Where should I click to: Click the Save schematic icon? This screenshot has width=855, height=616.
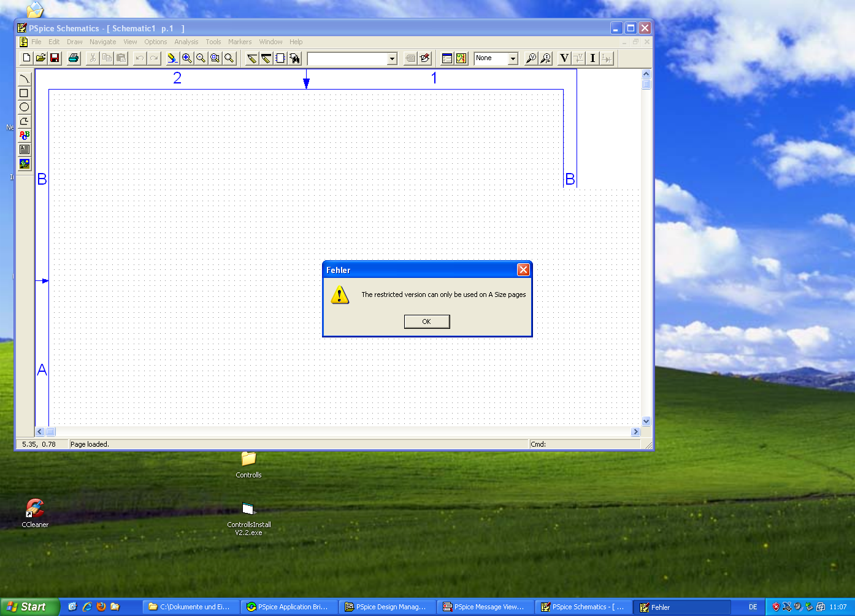(55, 58)
